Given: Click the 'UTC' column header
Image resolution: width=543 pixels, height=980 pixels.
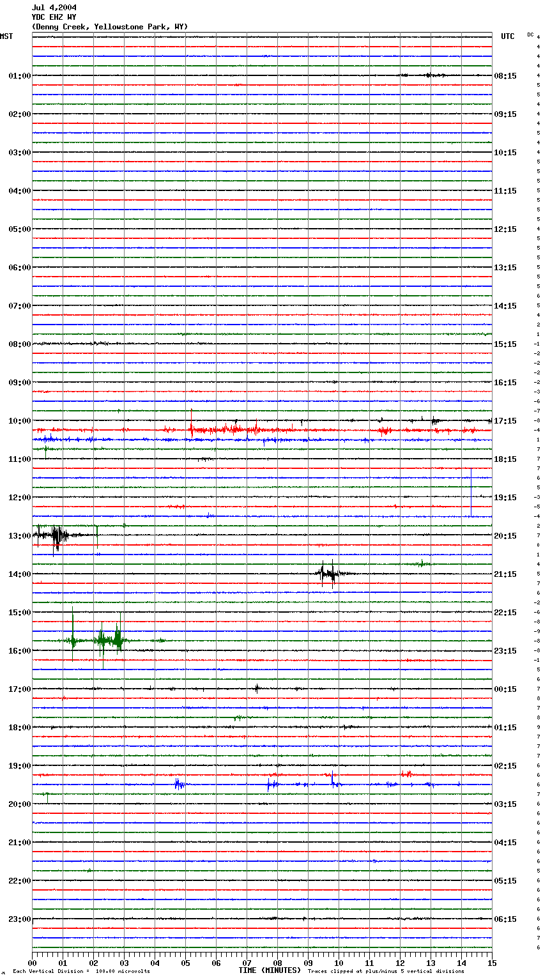Looking at the screenshot, I should coord(508,36).
